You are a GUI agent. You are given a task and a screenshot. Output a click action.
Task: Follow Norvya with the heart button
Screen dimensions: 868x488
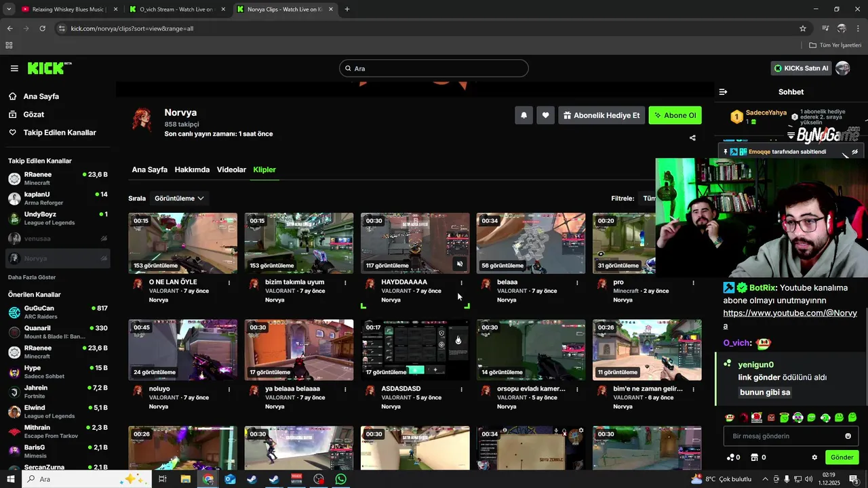click(x=545, y=115)
